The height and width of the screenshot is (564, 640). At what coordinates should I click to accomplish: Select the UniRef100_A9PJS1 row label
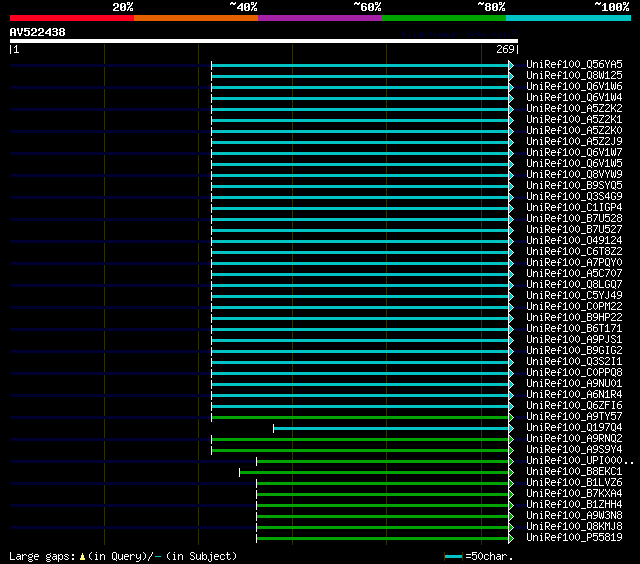click(574, 340)
